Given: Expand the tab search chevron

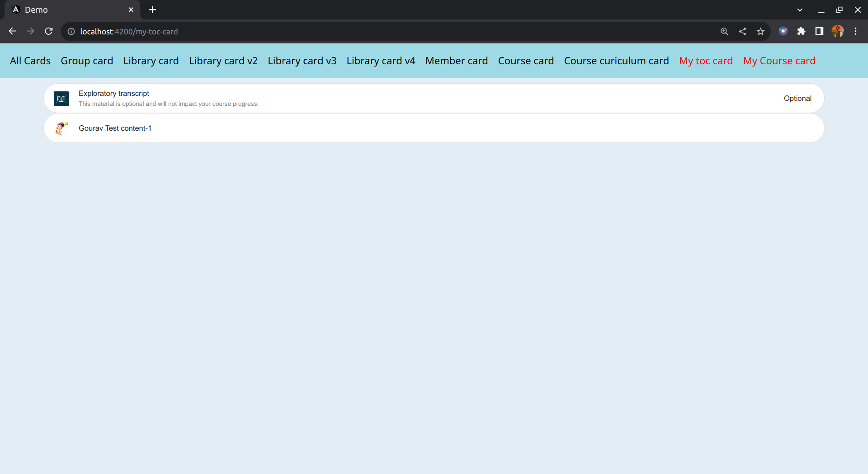Looking at the screenshot, I should click(x=800, y=9).
